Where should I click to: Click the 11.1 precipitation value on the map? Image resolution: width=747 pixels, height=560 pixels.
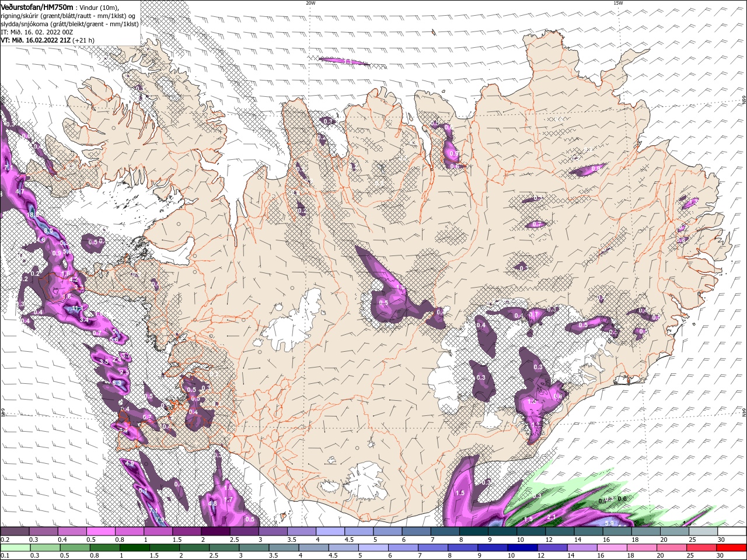(78, 308)
